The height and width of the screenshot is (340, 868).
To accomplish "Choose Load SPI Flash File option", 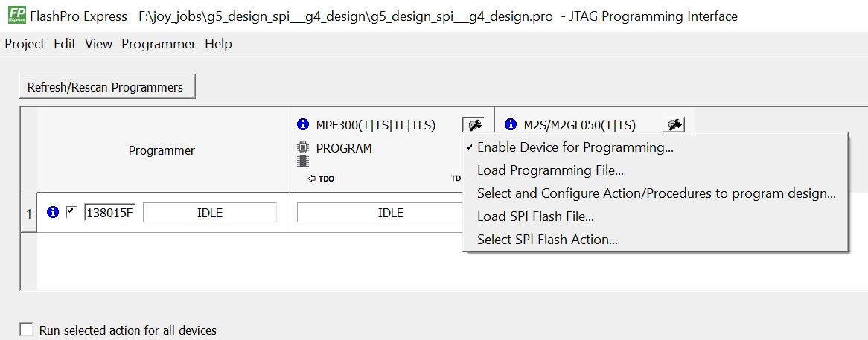I will point(535,216).
